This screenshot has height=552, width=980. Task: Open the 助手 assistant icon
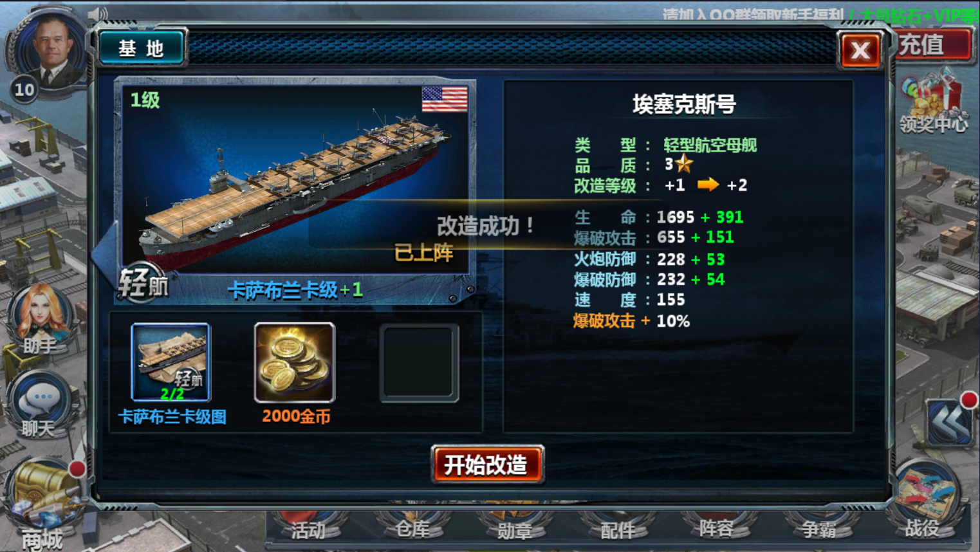40,318
